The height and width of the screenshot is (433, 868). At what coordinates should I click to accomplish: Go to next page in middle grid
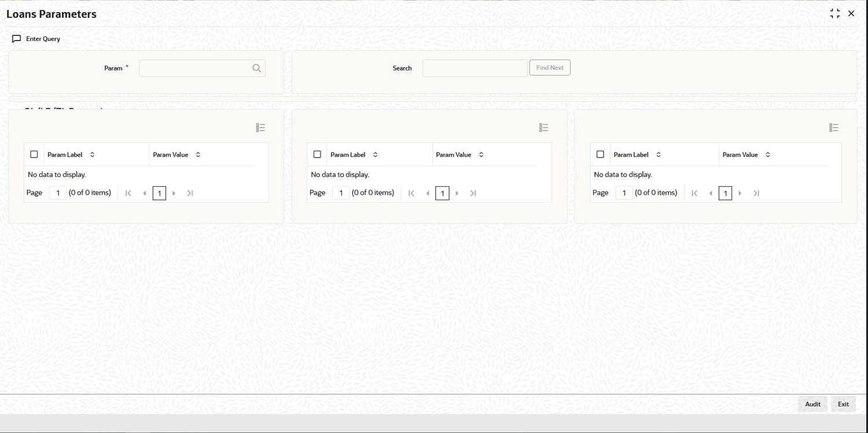[457, 193]
